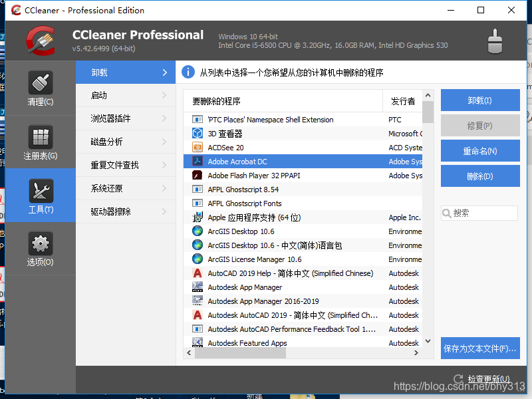Open the 清理(C) cleaner section
This screenshot has height=399, width=532.
coord(41,88)
